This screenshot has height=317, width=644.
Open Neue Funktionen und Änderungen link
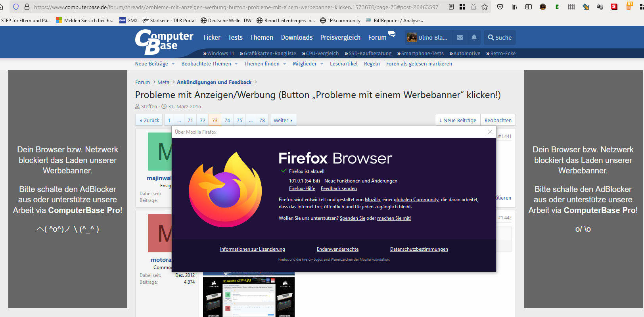tap(360, 181)
